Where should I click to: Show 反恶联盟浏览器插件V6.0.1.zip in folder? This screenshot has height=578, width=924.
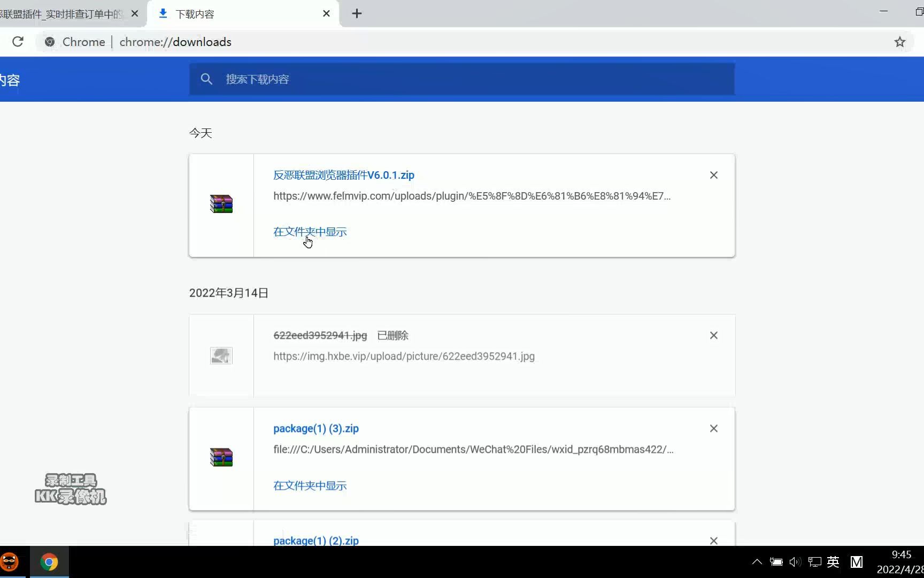(310, 232)
